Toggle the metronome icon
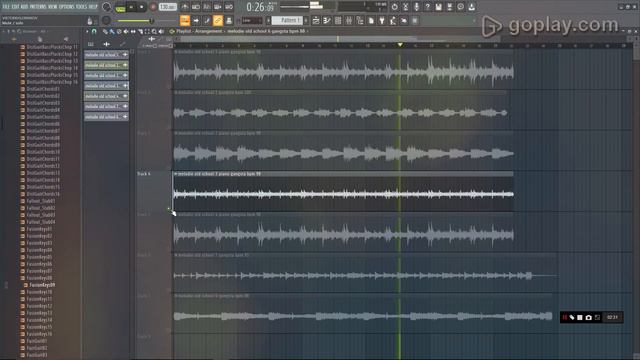This screenshot has width=640, height=360. [185, 7]
